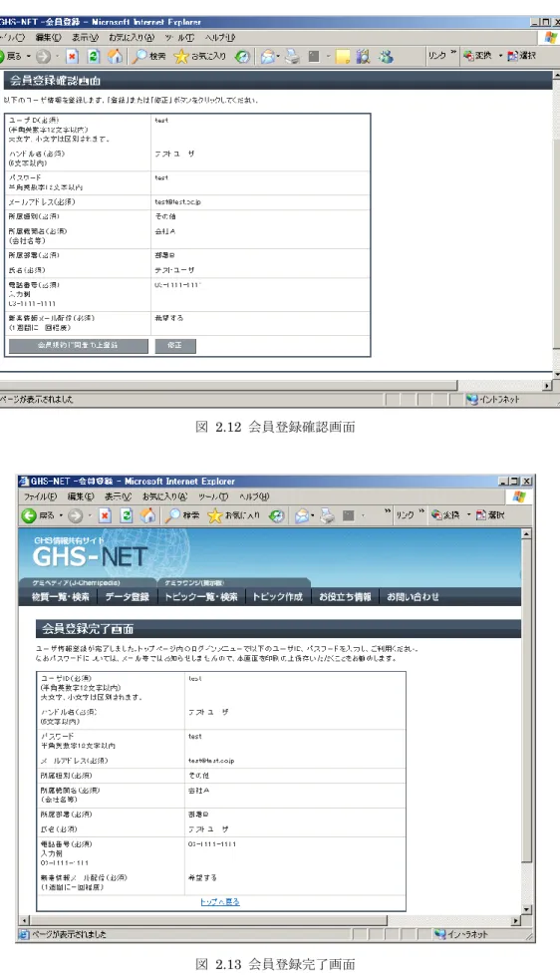560x980 pixels.
Task: Expand the Mail dropdown arrow in the confirmation window
Action: click(279, 56)
